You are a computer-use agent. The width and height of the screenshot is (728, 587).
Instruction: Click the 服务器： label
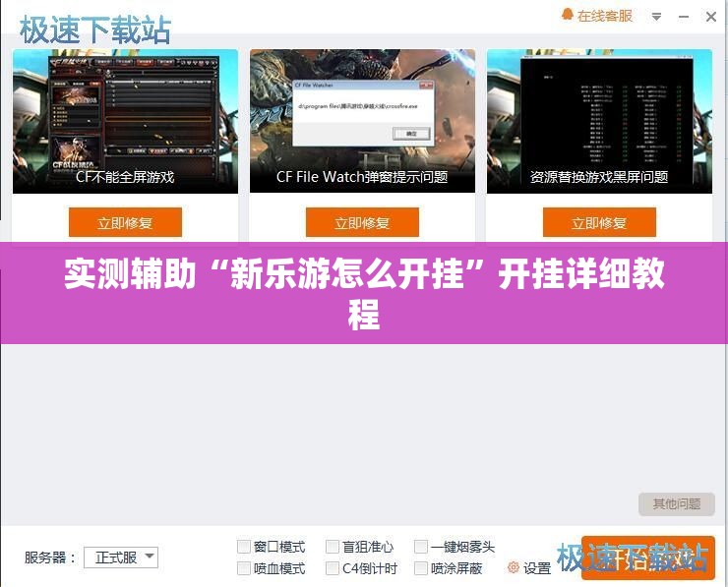pyautogui.click(x=50, y=558)
